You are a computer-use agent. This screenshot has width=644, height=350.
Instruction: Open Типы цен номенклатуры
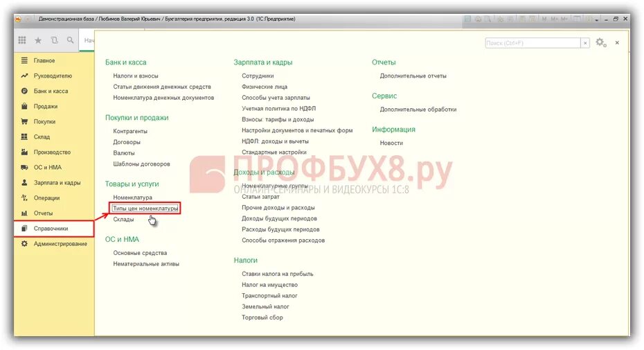click(x=145, y=209)
